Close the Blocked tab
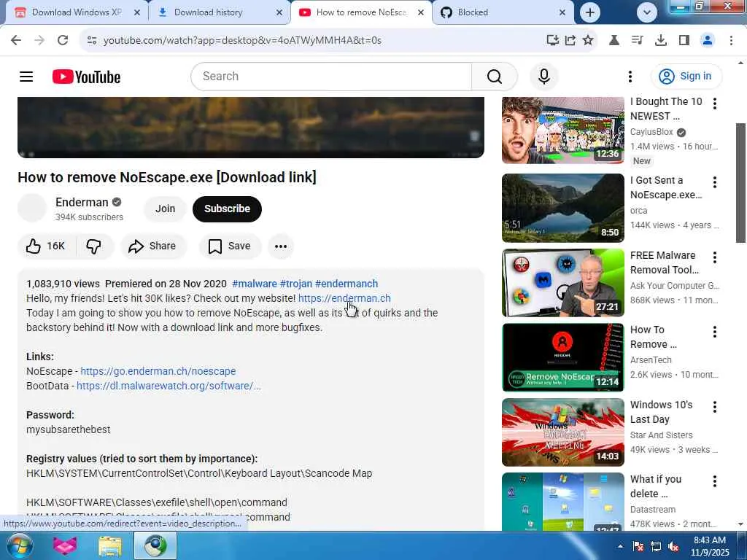747x560 pixels. 562,13
